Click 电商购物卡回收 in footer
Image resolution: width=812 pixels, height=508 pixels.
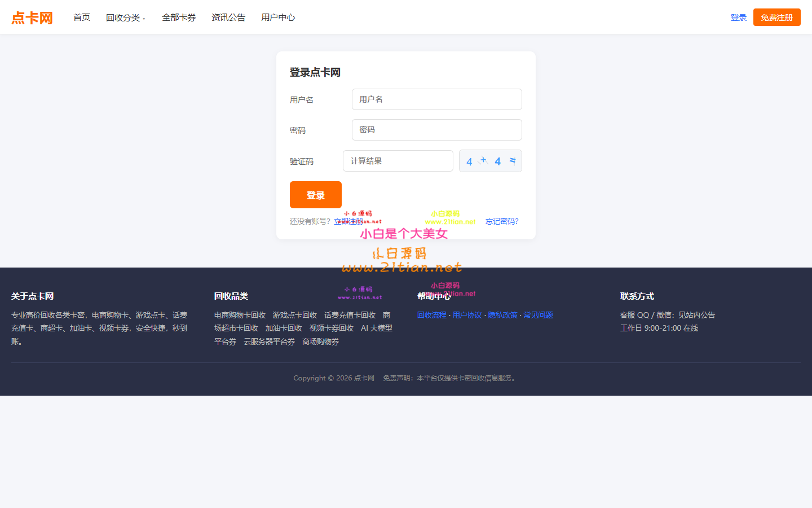click(x=240, y=315)
